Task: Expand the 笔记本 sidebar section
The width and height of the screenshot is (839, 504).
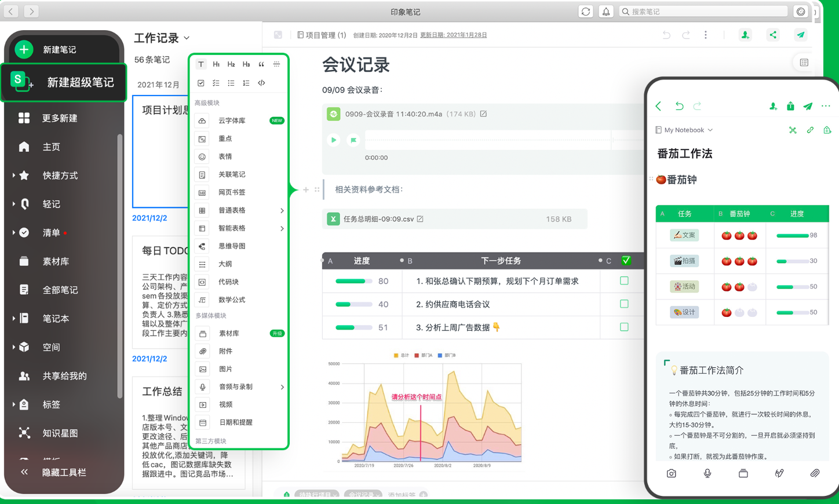Action: (13, 319)
